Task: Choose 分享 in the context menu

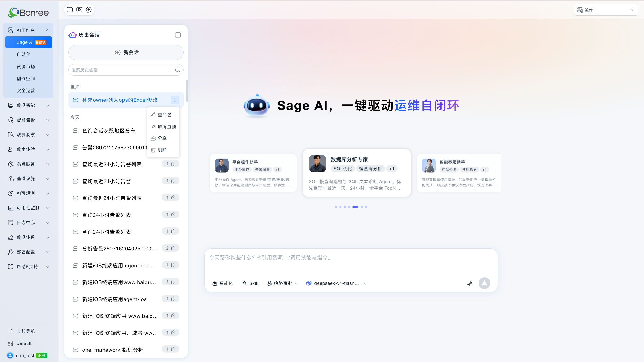Action: (163, 138)
